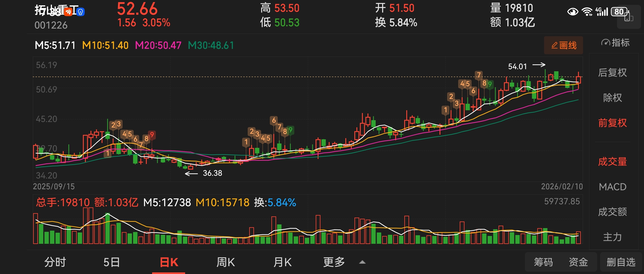Viewport: 644px width, 274px height.
Task: Click the blue lightbulb tip icon
Action: click(x=81, y=12)
